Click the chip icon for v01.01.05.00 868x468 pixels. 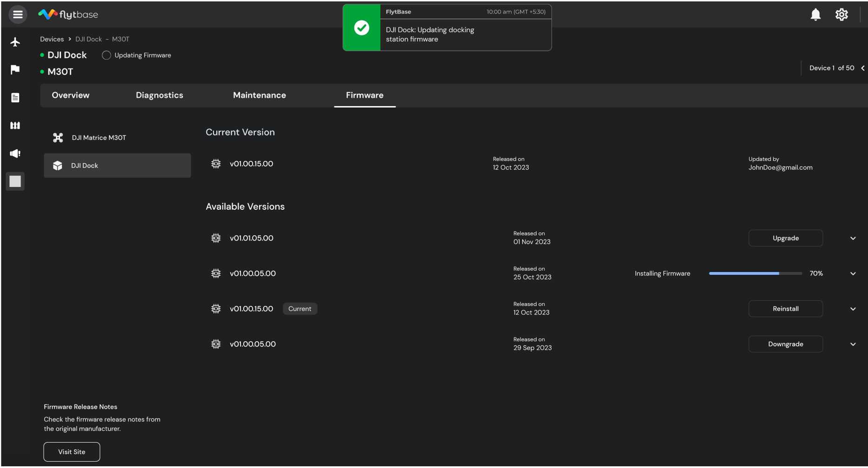[216, 238]
